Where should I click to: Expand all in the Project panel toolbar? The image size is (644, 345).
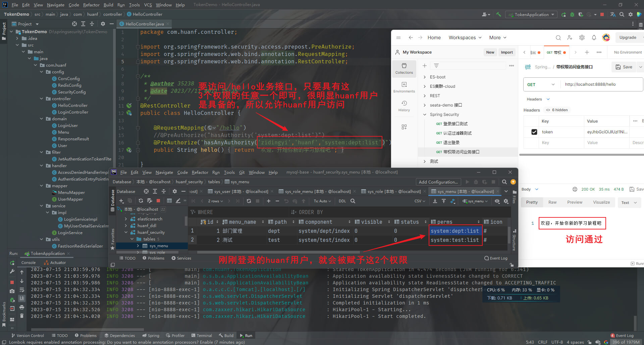click(83, 24)
